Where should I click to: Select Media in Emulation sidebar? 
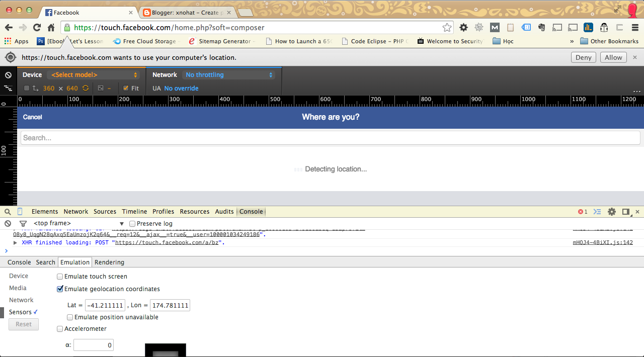click(x=18, y=288)
